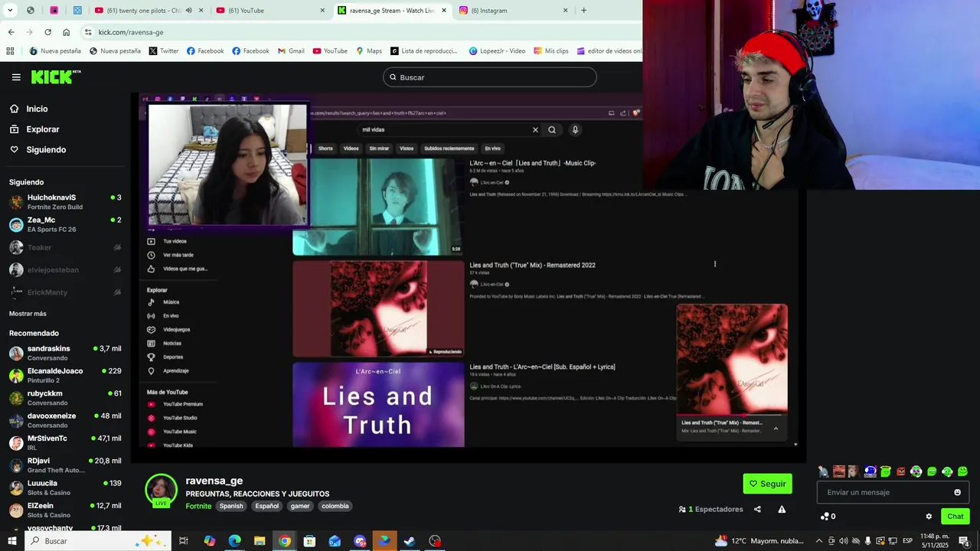Click the Windows taskbar search box
Viewport: 980px width, 551px height.
(96, 541)
